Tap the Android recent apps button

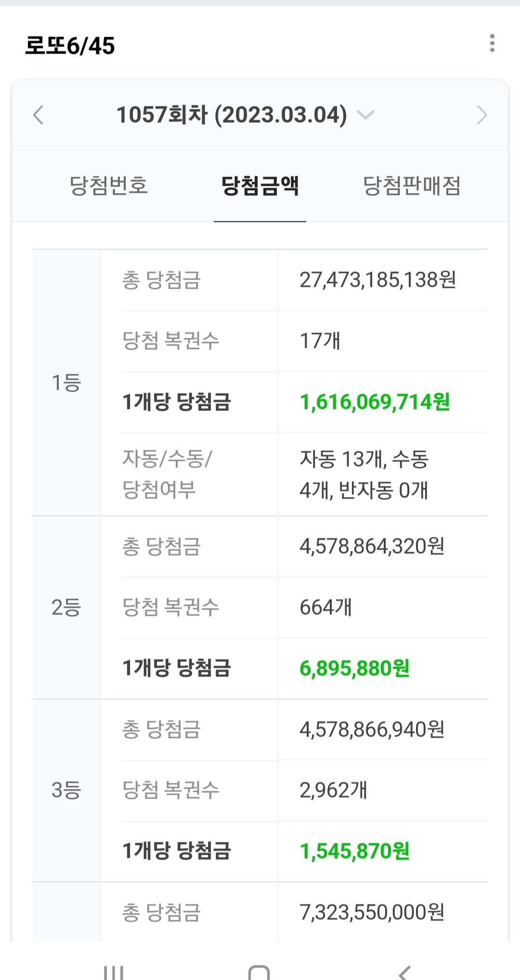coord(114,971)
